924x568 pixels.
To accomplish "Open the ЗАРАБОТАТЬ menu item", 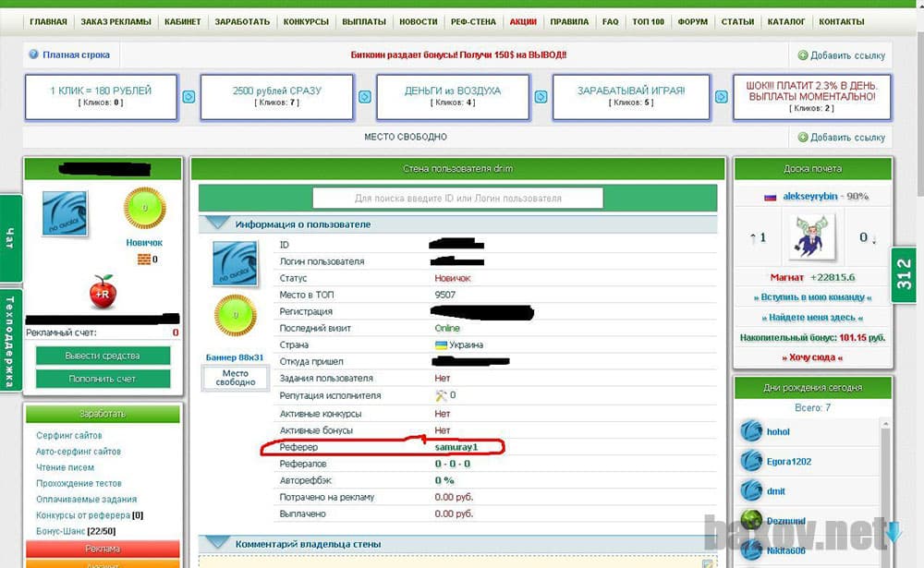I will coord(242,21).
